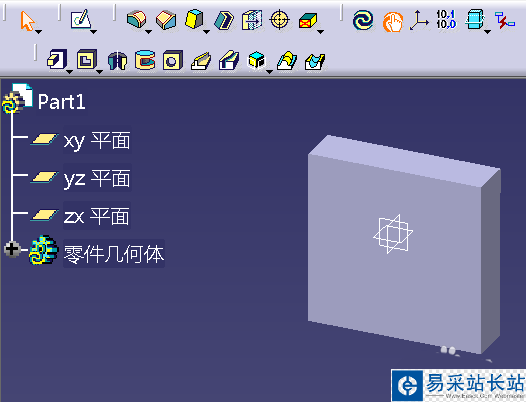Image resolution: width=526 pixels, height=402 pixels.
Task: Choose the Chamfer tool
Action: [166, 20]
